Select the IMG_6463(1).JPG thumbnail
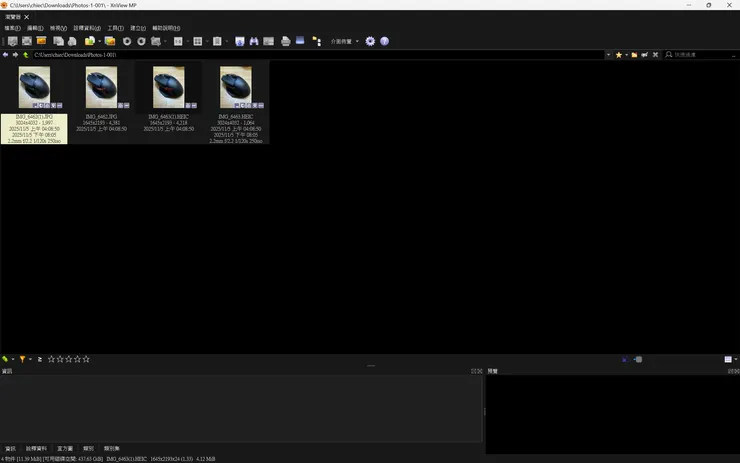 (x=34, y=87)
